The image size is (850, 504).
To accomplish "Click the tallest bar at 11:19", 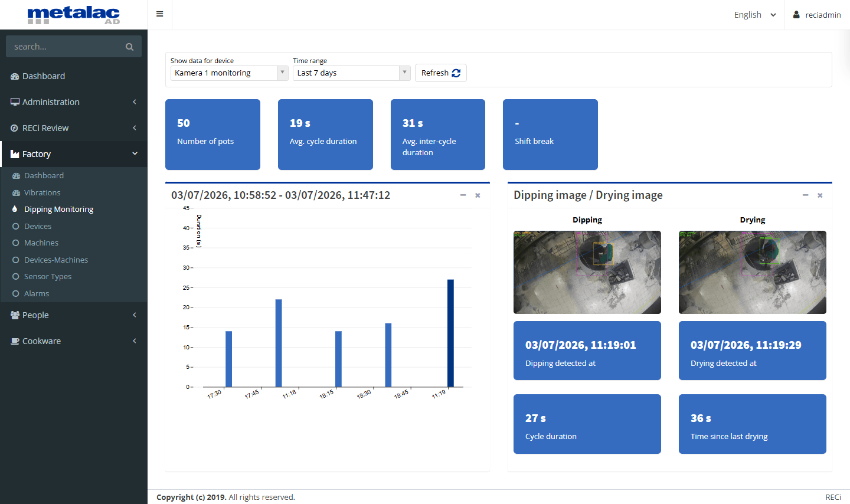I will point(450,333).
